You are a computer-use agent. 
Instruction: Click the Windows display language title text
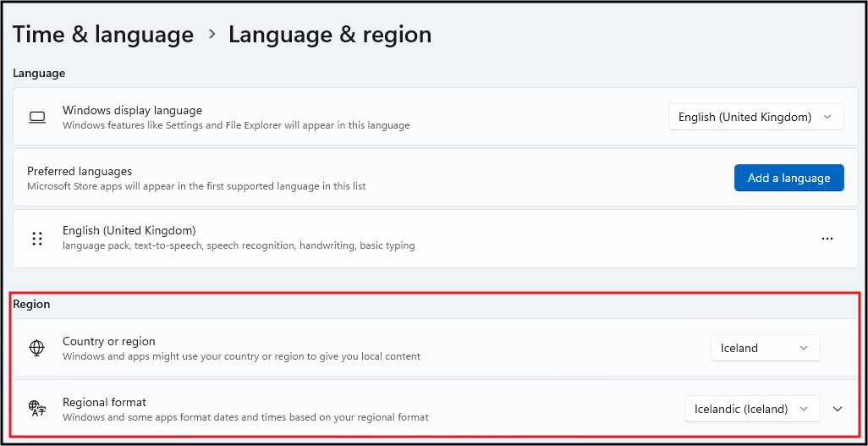[x=132, y=110]
